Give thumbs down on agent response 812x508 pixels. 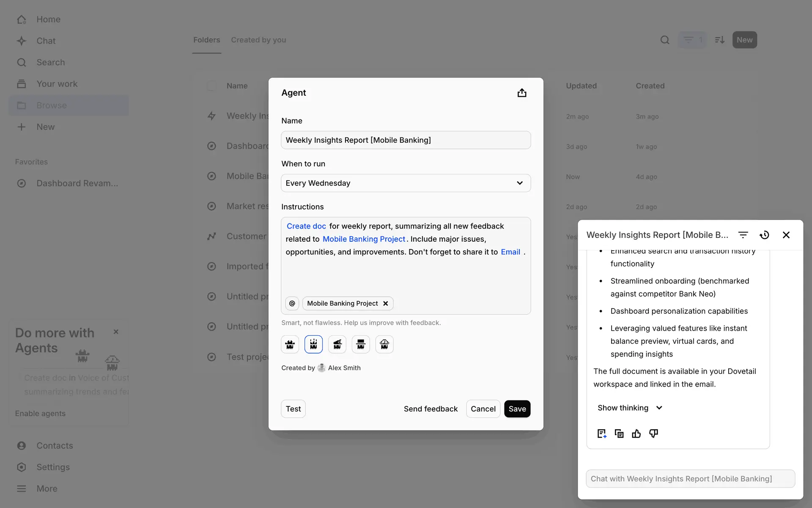point(653,433)
